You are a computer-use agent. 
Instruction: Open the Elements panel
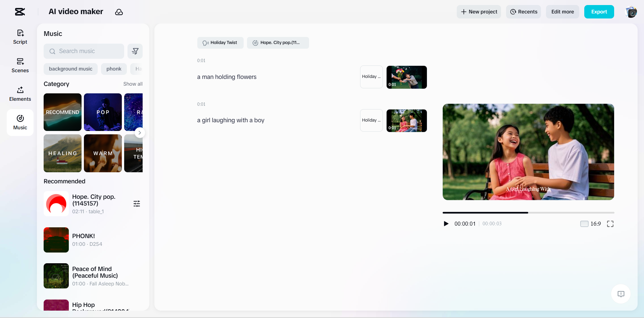(x=20, y=93)
